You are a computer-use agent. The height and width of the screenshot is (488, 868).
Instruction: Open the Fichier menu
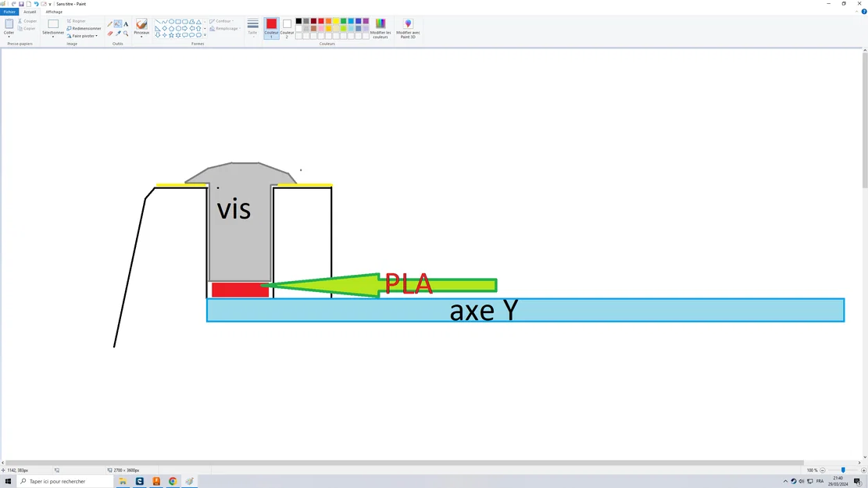pos(9,12)
